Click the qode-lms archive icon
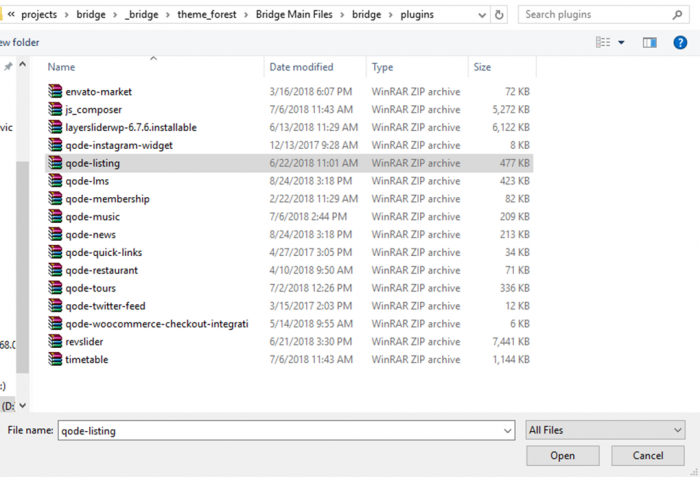Image resolution: width=700 pixels, height=477 pixels. (x=55, y=180)
